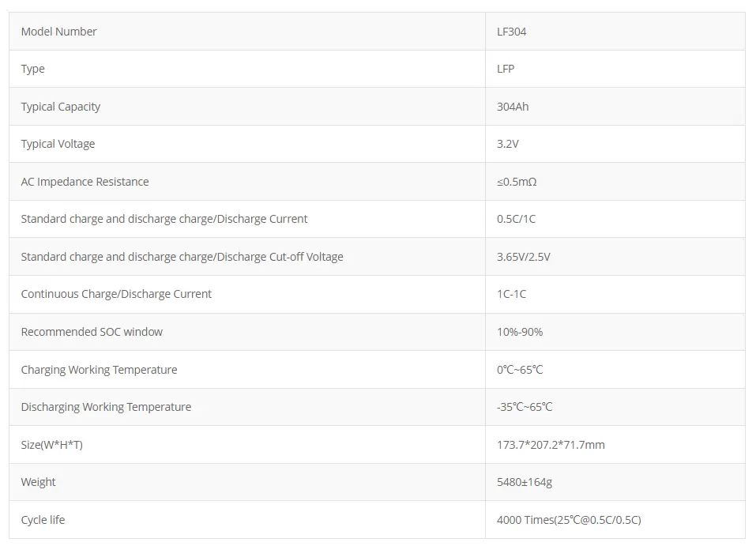Select the 10%-90% SOC value

coord(520,332)
